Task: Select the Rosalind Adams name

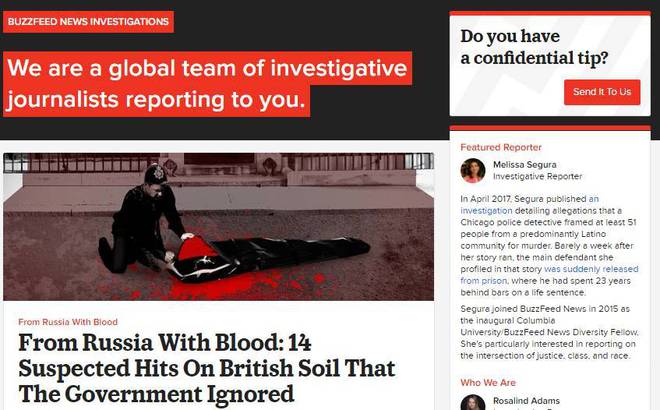Action: [526, 401]
